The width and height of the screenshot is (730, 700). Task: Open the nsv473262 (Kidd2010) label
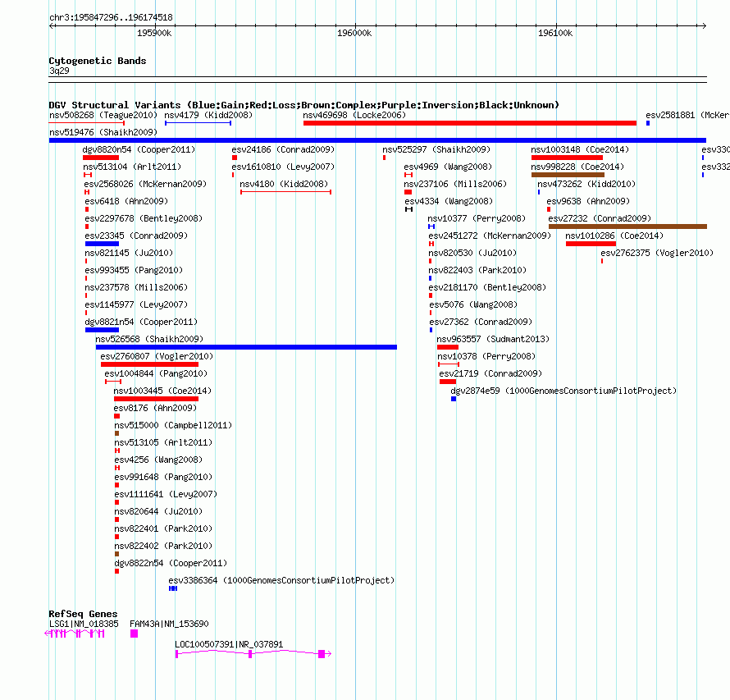tap(586, 184)
